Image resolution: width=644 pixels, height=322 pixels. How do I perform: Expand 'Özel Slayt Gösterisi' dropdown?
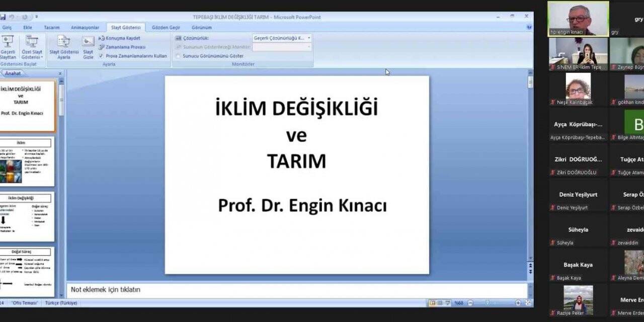(x=33, y=48)
